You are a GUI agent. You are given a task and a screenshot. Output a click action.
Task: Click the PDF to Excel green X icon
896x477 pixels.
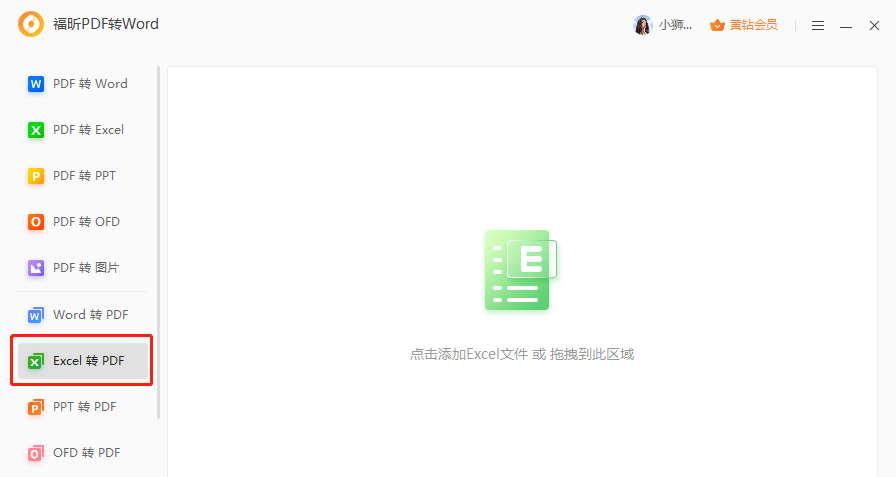click(35, 130)
